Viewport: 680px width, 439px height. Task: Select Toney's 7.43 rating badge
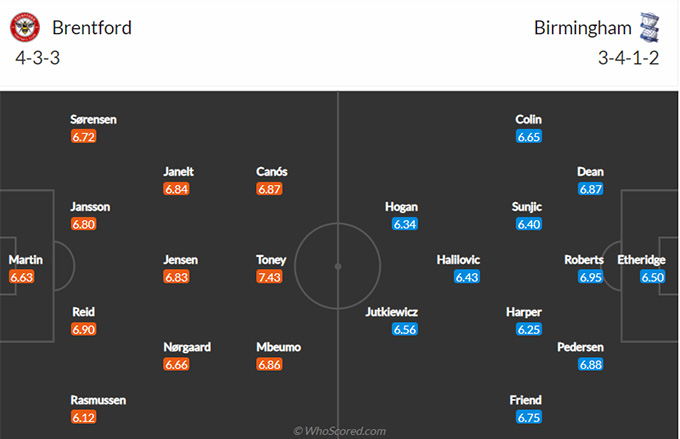269,277
